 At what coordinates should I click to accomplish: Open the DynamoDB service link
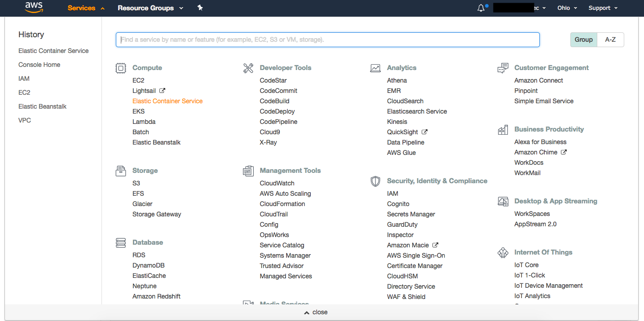tap(148, 265)
